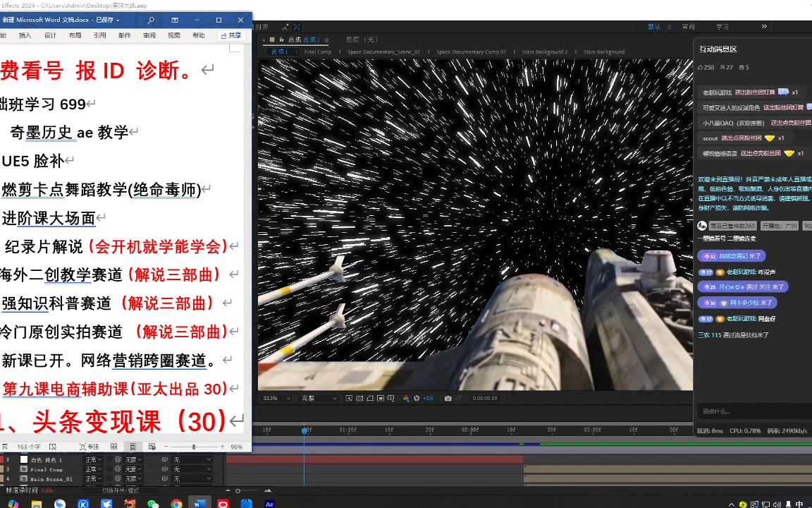Image resolution: width=812 pixels, height=508 pixels.
Task: Select the Final Comp breadcrumb in viewer
Action: point(317,52)
